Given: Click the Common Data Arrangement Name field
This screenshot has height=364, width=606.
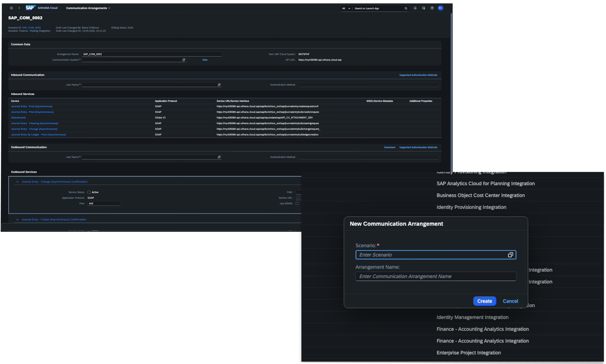Looking at the screenshot, I should pos(152,54).
